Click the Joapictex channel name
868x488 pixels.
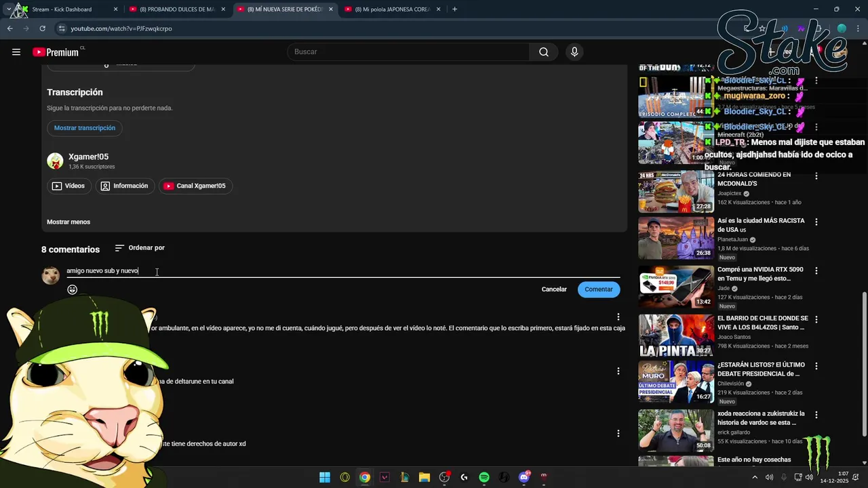[x=730, y=193]
